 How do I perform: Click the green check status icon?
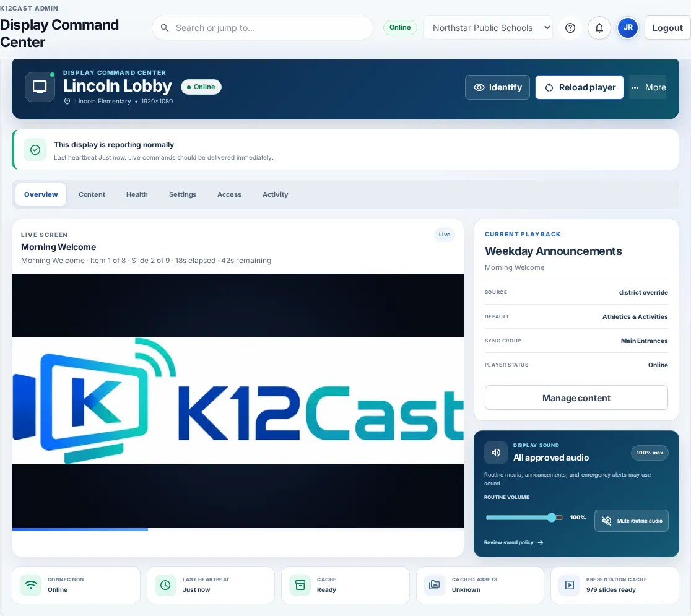coord(35,150)
